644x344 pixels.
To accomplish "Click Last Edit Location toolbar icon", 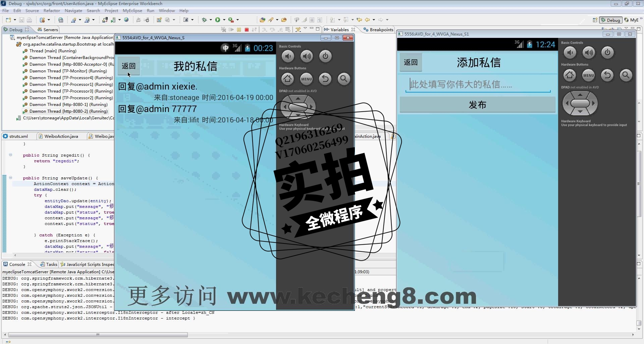I will point(359,20).
